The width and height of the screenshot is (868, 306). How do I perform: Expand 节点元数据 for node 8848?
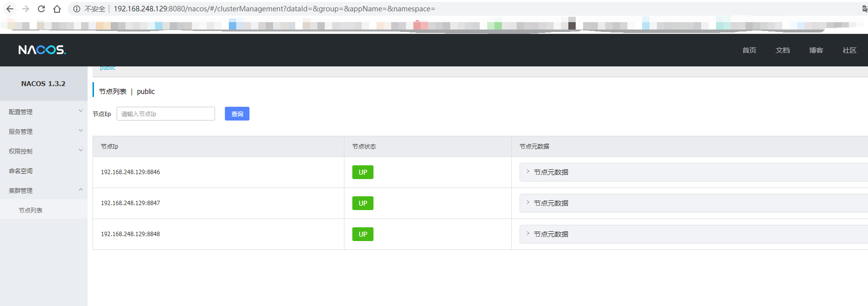(694, 234)
